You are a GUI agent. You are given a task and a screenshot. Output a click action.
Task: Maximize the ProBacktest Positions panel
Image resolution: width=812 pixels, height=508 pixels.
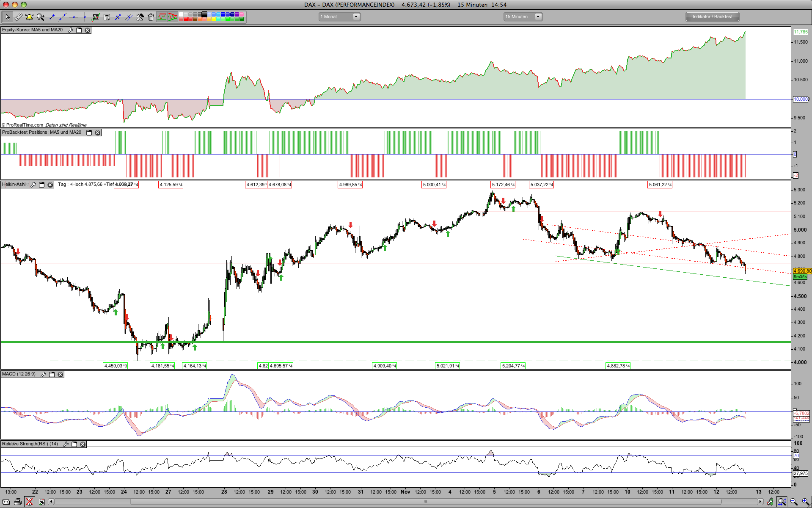tap(89, 133)
